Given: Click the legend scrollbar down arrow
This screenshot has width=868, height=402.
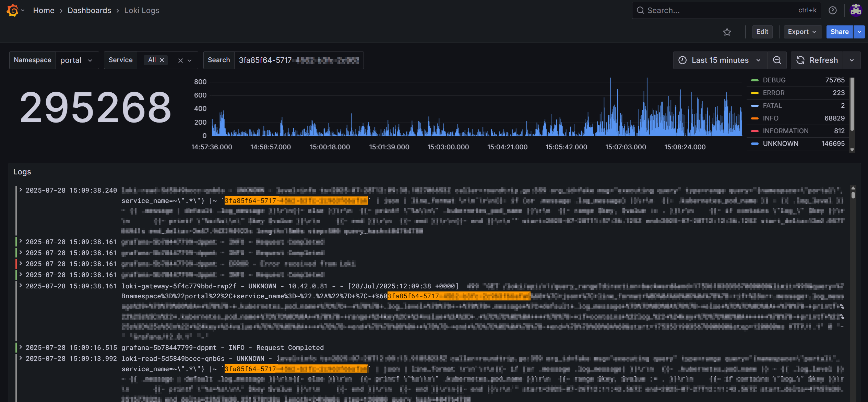Looking at the screenshot, I should tap(852, 150).
